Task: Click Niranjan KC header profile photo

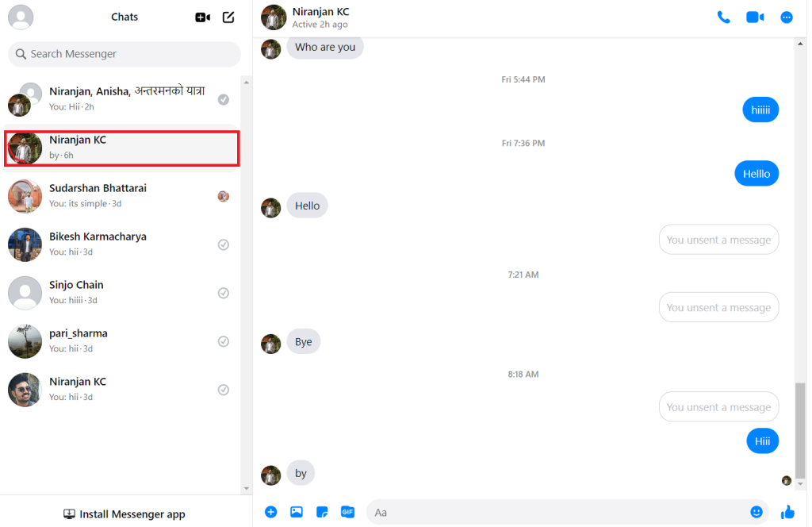Action: tap(274, 17)
